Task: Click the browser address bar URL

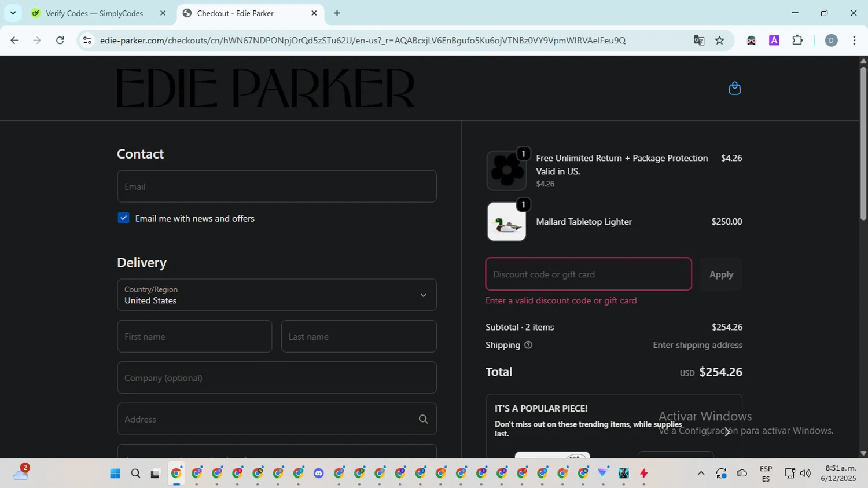Action: [x=362, y=41]
